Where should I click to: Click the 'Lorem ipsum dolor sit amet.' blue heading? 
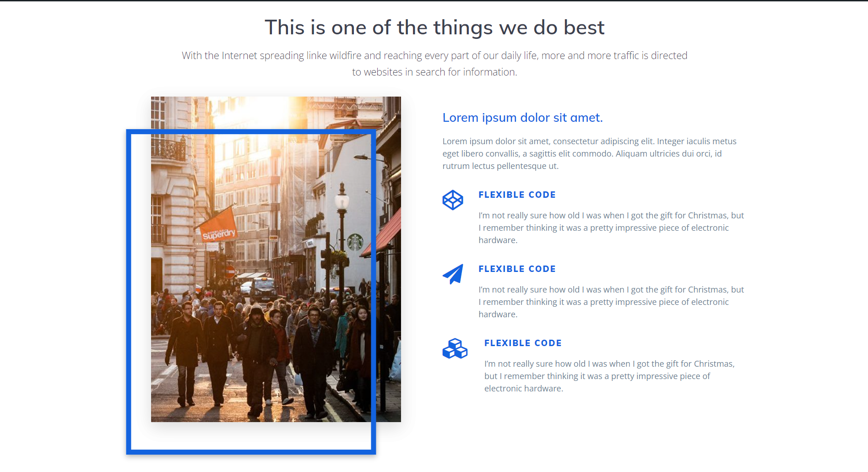[522, 118]
